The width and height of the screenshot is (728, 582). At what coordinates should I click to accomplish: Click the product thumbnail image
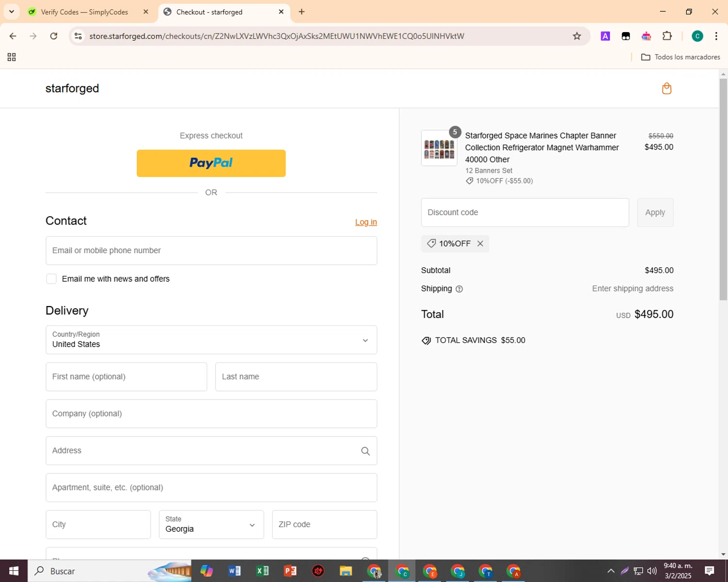tap(439, 148)
